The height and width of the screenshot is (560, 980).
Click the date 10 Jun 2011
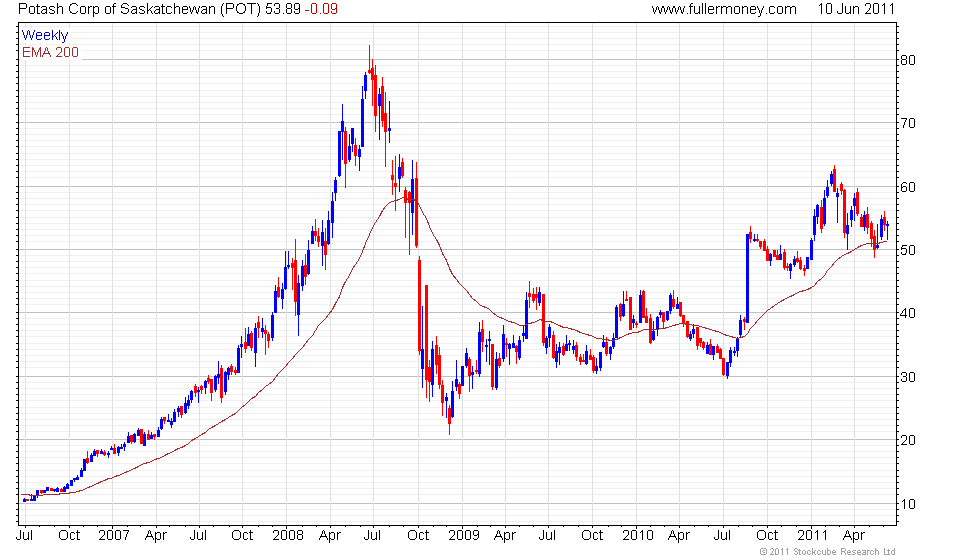pyautogui.click(x=856, y=9)
